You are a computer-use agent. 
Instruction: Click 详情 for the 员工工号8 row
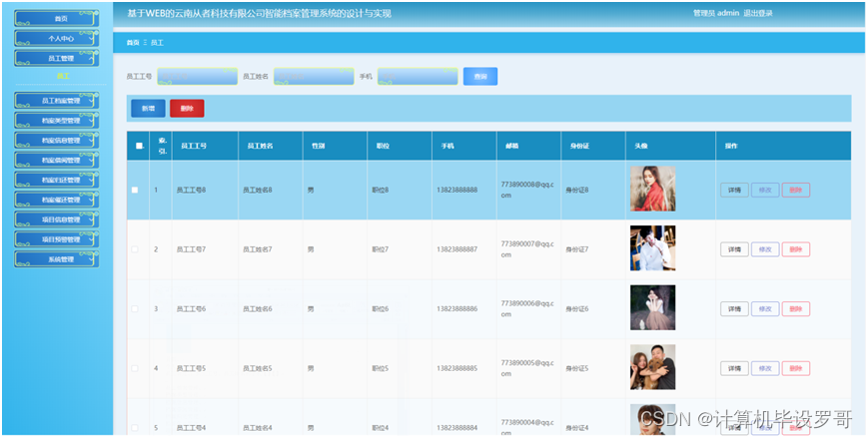734,191
